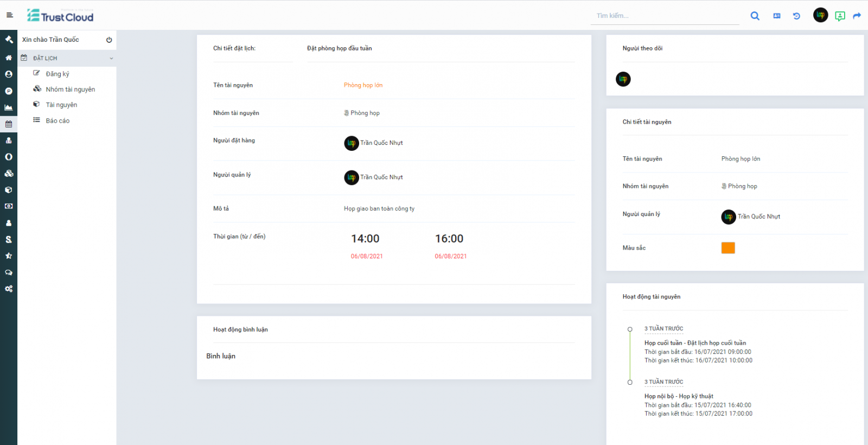Viewport: 868px width, 445px height.
Task: Click the star icon in left sidebar
Action: coord(9,256)
